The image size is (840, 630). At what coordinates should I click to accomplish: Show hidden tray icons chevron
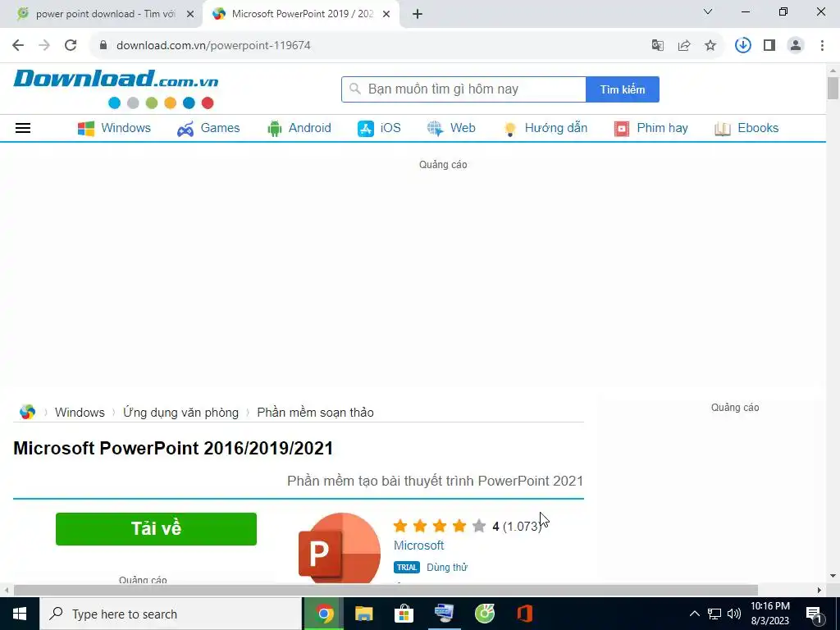tap(694, 614)
